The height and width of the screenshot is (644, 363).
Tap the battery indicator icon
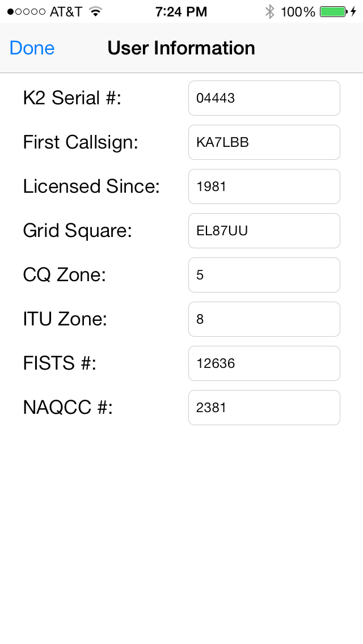point(334,11)
